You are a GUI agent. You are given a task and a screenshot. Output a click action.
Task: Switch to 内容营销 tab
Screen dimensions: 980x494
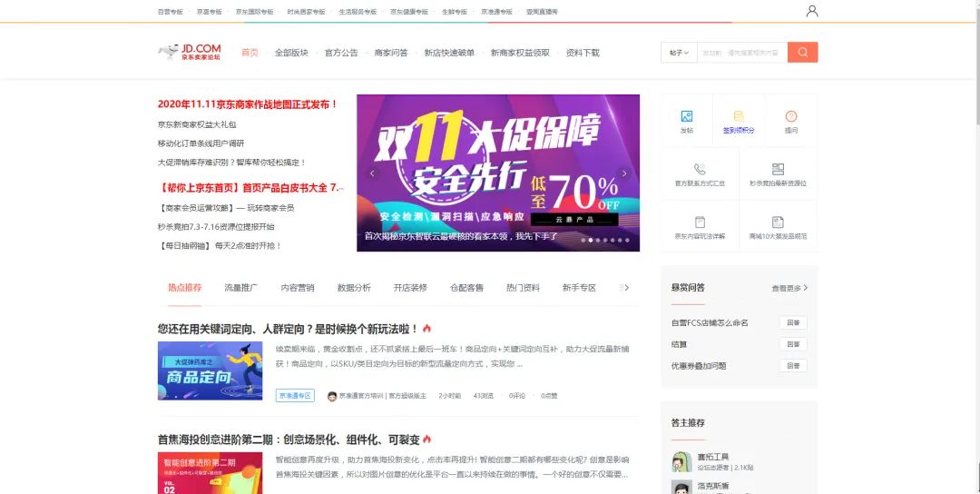[x=298, y=288]
